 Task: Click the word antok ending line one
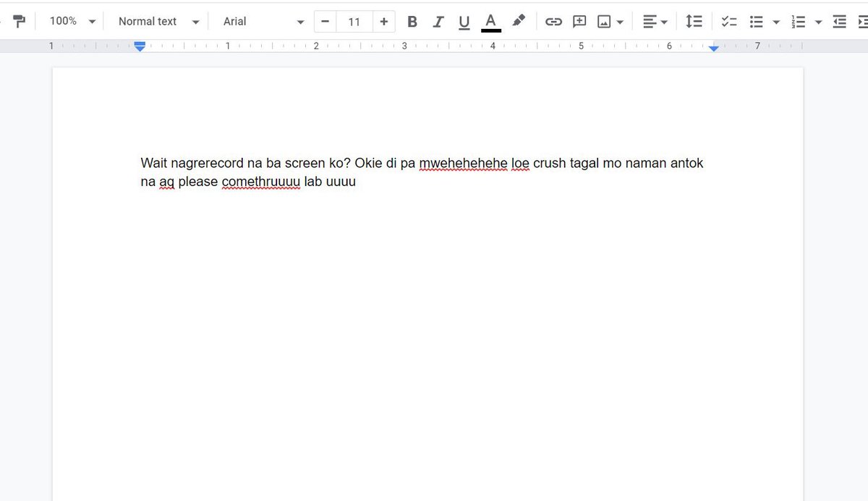pos(687,163)
